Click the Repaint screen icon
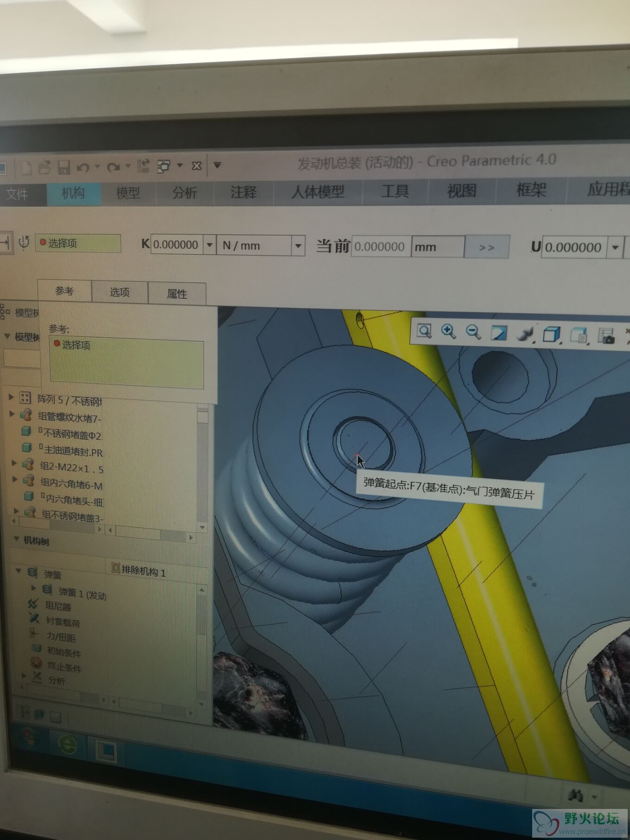The image size is (630, 840). [x=499, y=333]
